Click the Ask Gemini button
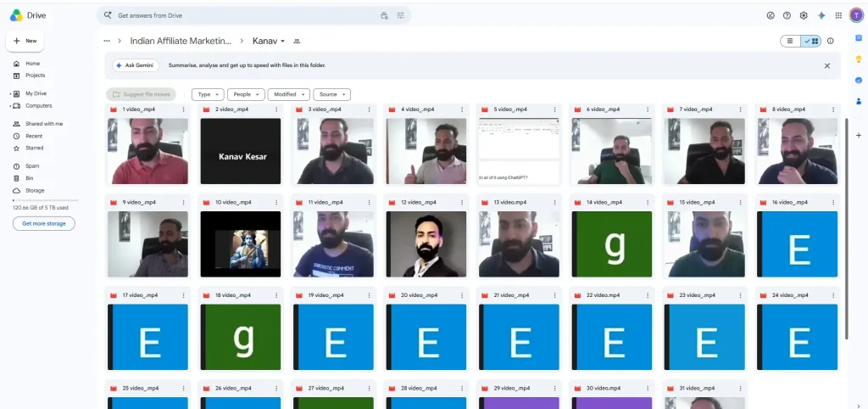This screenshot has width=868, height=409. (x=136, y=65)
